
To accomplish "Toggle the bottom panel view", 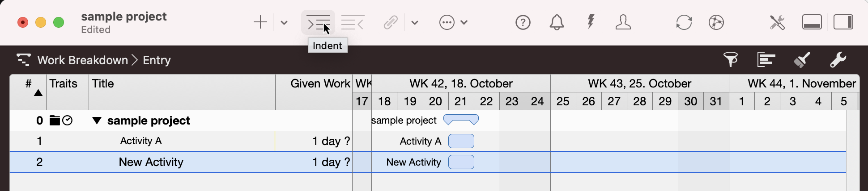I will [812, 22].
